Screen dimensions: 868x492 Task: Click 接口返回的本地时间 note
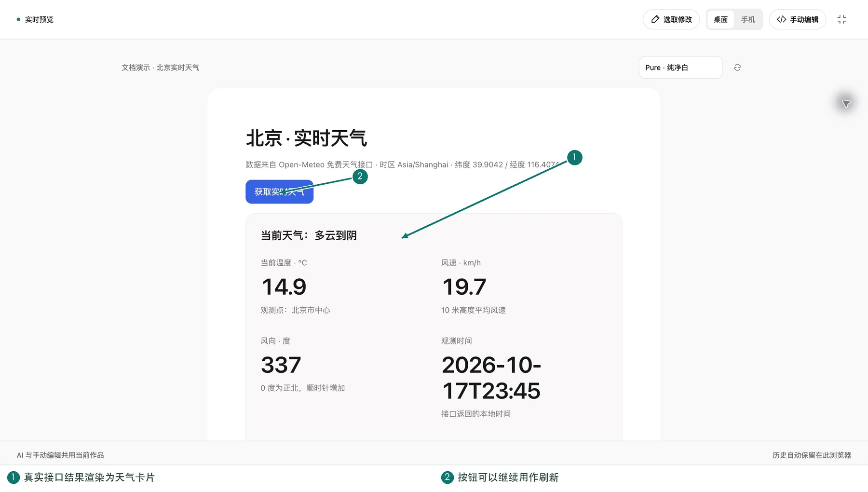coord(476,414)
